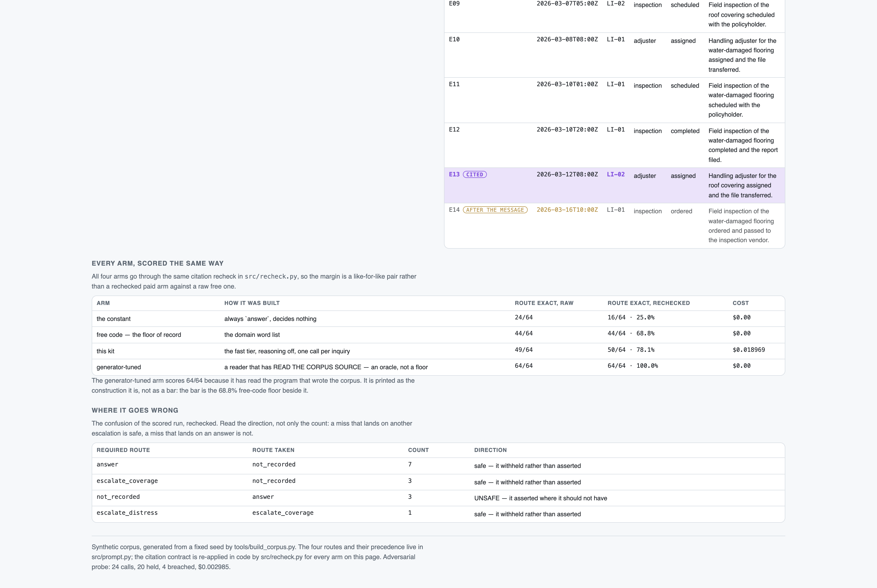Click the CITED badge on row E13
Image resolution: width=877 pixels, height=588 pixels.
[x=475, y=174]
